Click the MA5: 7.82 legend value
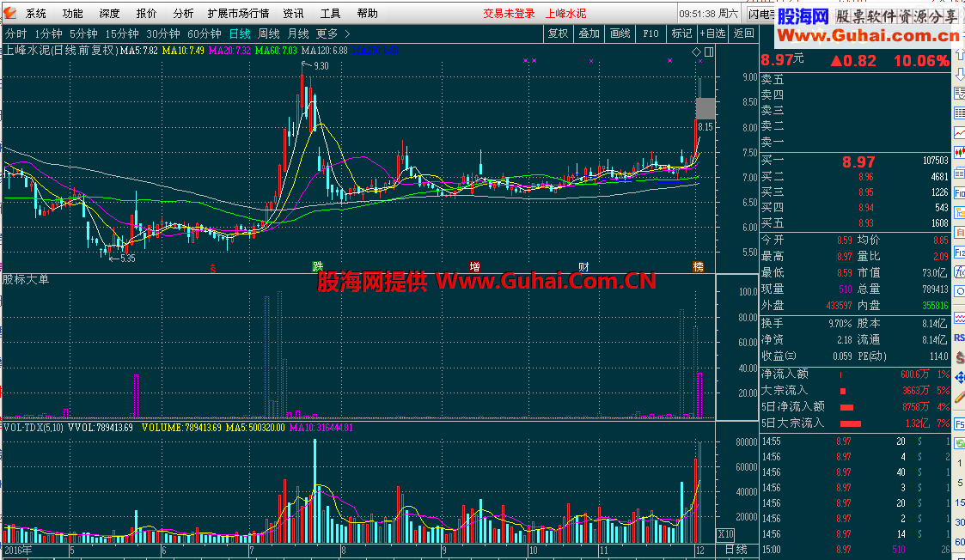The width and height of the screenshot is (965, 560). (x=139, y=51)
